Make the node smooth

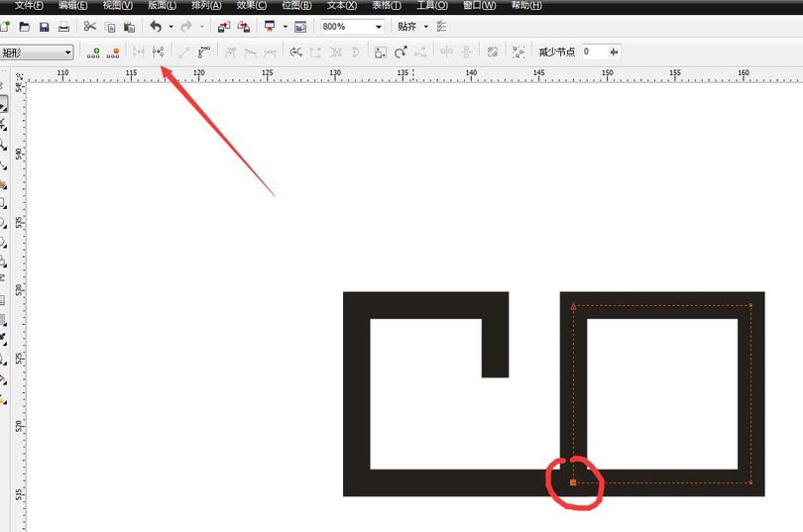coord(251,53)
